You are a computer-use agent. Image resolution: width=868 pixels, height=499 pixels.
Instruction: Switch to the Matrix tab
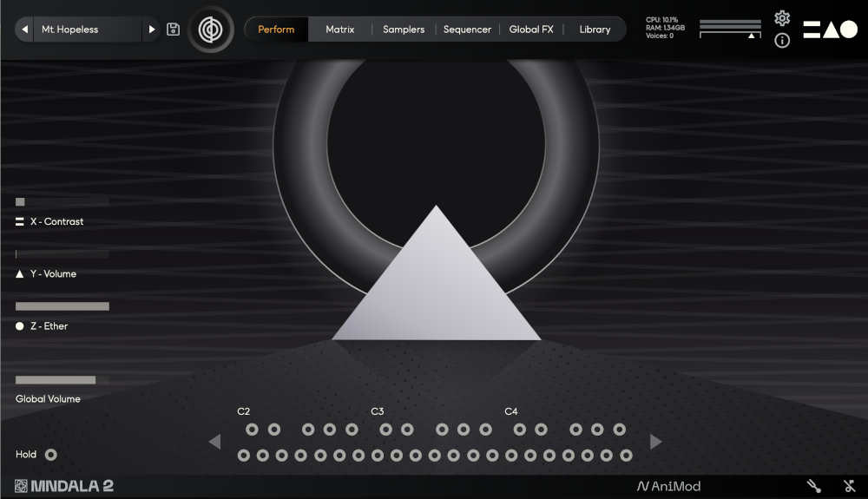[x=339, y=30]
